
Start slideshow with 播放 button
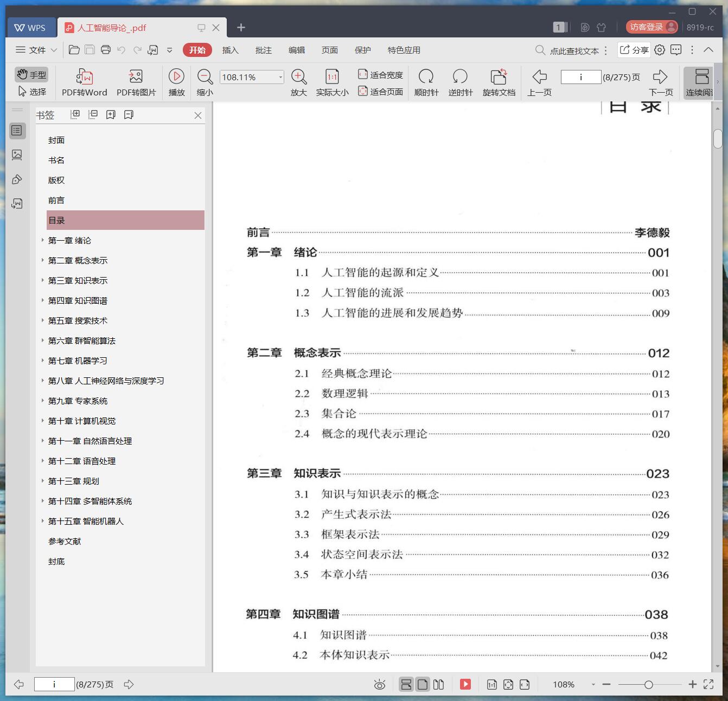click(x=176, y=82)
